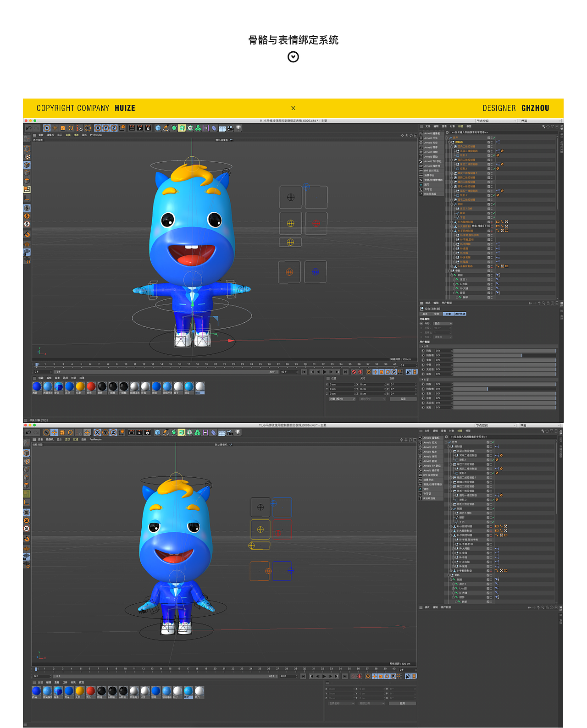Image resolution: width=587 pixels, height=728 pixels.
Task: Open the 节点空间 dropdown in upper window
Action: 496,121
